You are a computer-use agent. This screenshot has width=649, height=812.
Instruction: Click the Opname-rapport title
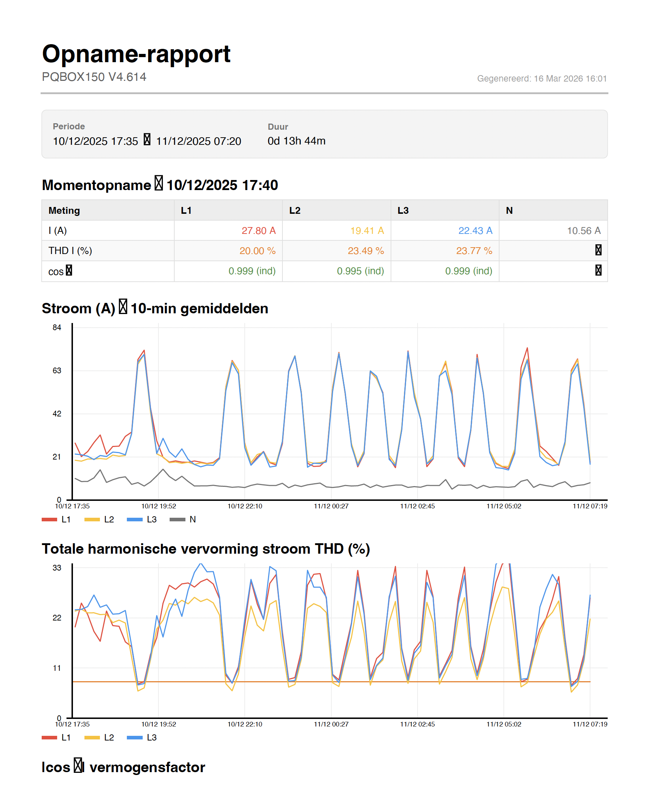tap(136, 54)
